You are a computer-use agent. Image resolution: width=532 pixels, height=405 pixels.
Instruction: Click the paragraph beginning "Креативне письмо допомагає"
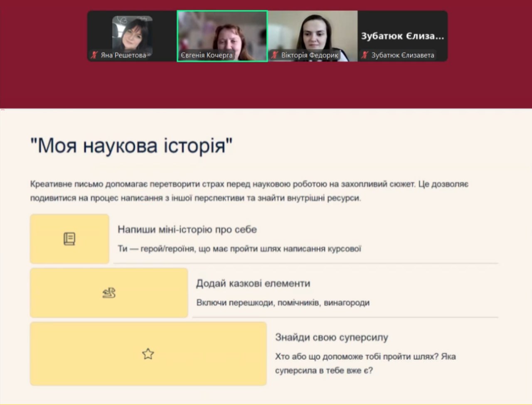(249, 191)
